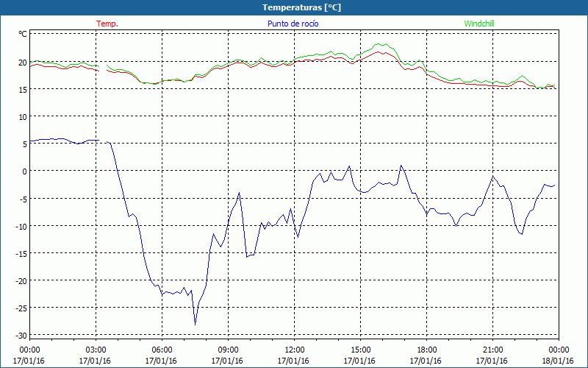Click the dew point minimum spike near -28

(x=195, y=324)
